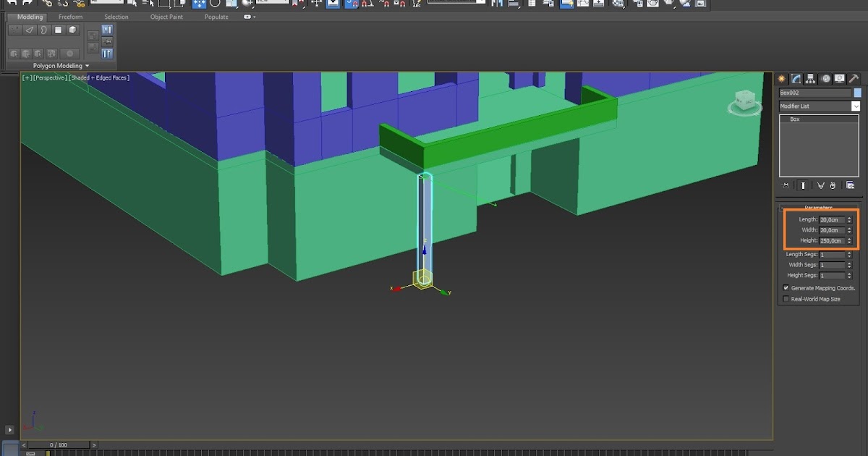Select the Utilities panel hammer icon
This screenshot has height=456, width=868.
(854, 78)
